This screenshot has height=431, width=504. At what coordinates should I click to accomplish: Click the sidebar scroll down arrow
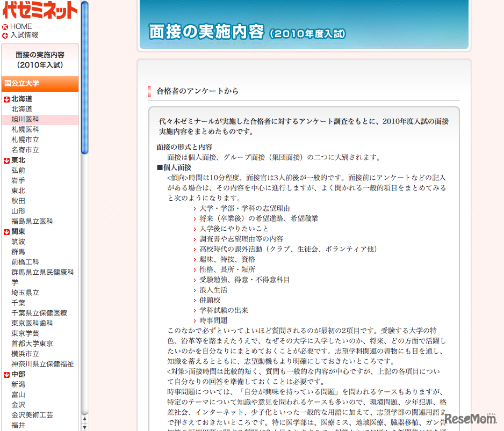(84, 426)
